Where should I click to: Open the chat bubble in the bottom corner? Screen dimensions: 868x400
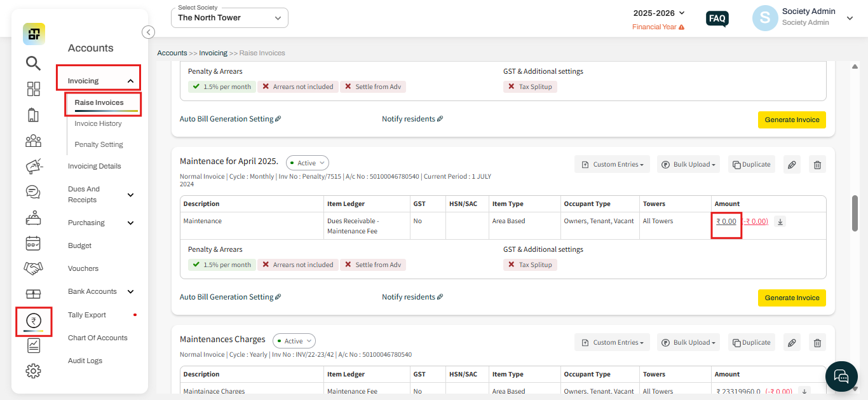coord(841,376)
